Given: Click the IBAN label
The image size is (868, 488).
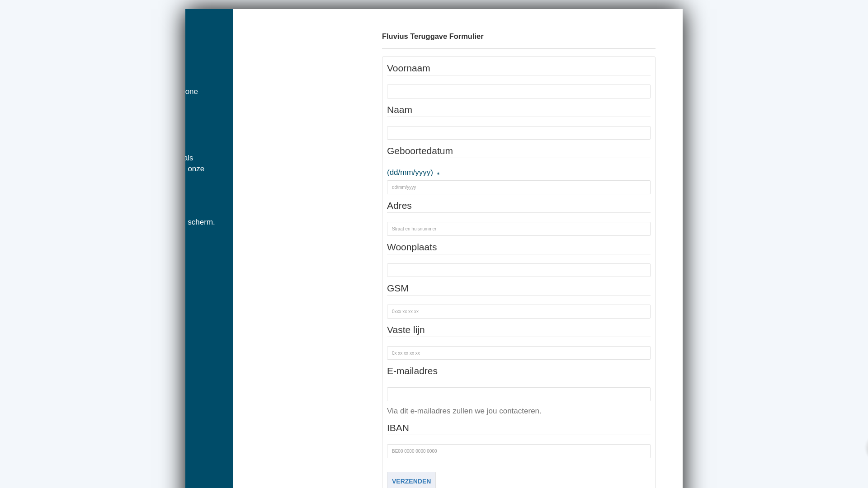Looking at the screenshot, I should [398, 428].
